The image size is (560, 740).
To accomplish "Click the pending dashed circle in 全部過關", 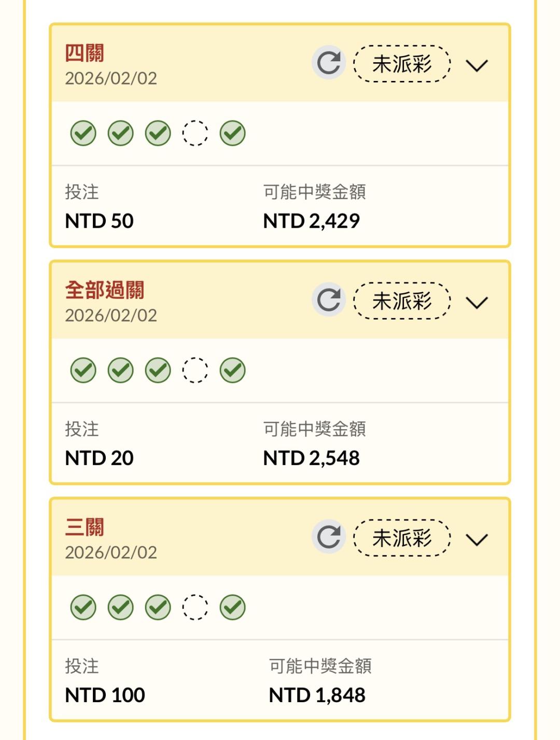I will coord(195,371).
